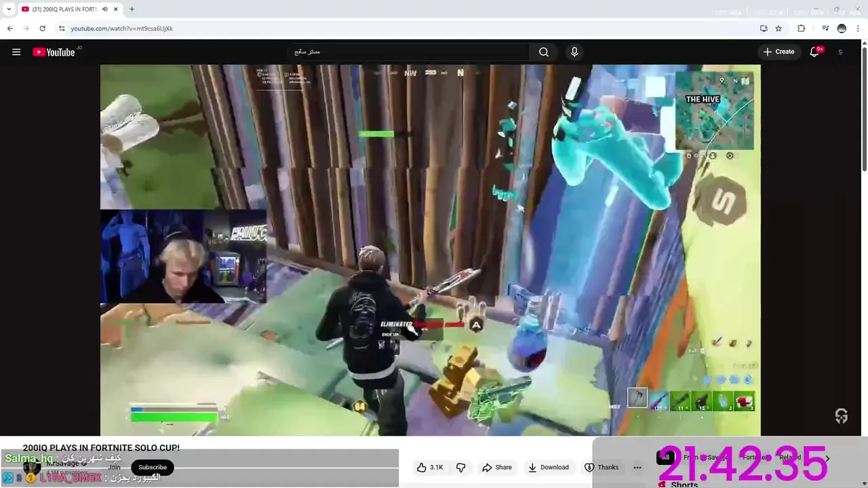This screenshot has height=488, width=868.
Task: Bookmark this page with the star
Action: pyautogui.click(x=778, y=28)
